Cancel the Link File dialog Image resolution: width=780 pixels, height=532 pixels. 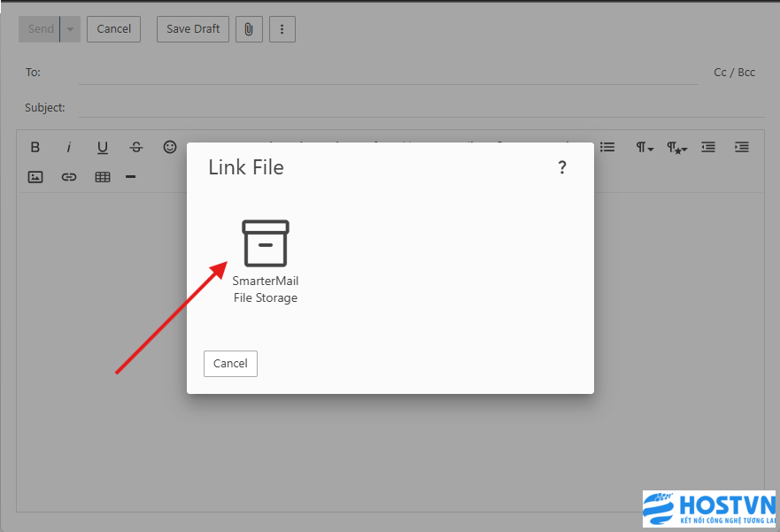click(230, 364)
